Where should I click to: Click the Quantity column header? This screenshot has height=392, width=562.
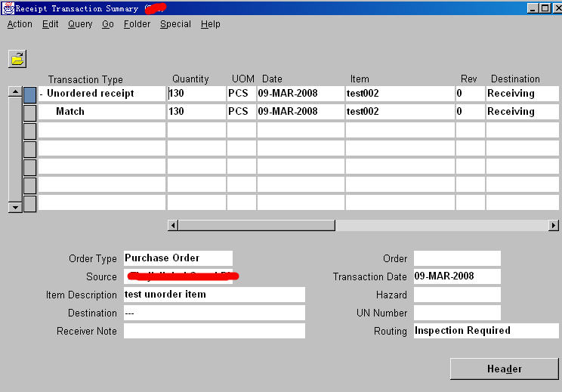point(190,79)
